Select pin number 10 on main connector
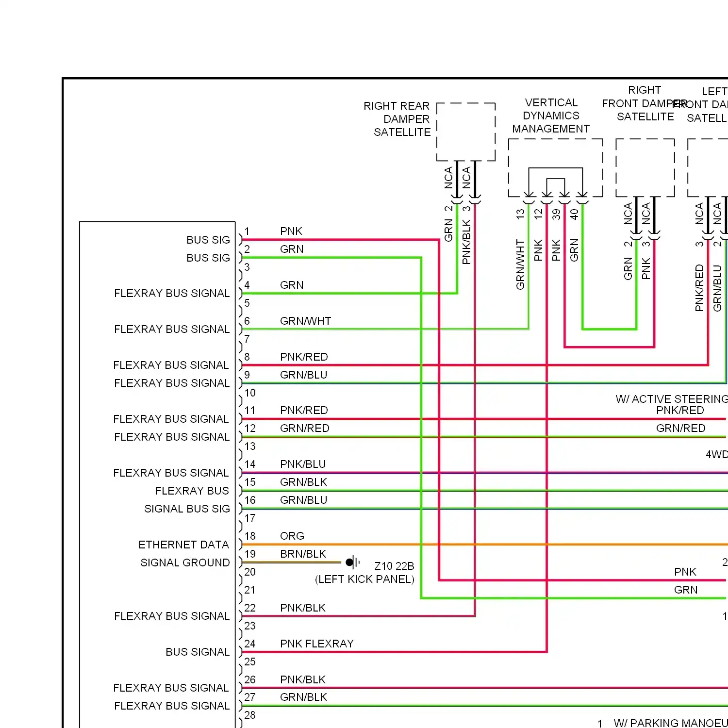Viewport: 728px width, 728px height. [x=250, y=393]
